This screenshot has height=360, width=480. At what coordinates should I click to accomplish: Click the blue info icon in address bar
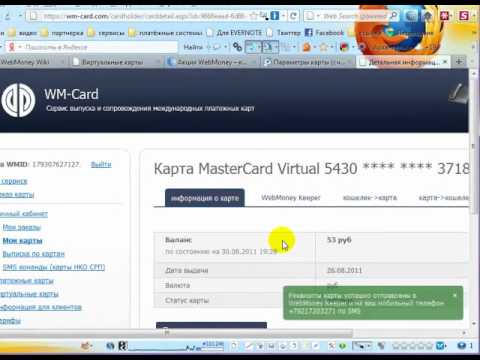click(274, 15)
